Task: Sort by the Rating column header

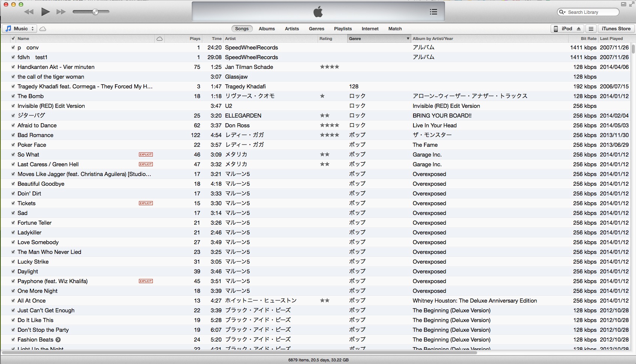Action: coord(332,39)
